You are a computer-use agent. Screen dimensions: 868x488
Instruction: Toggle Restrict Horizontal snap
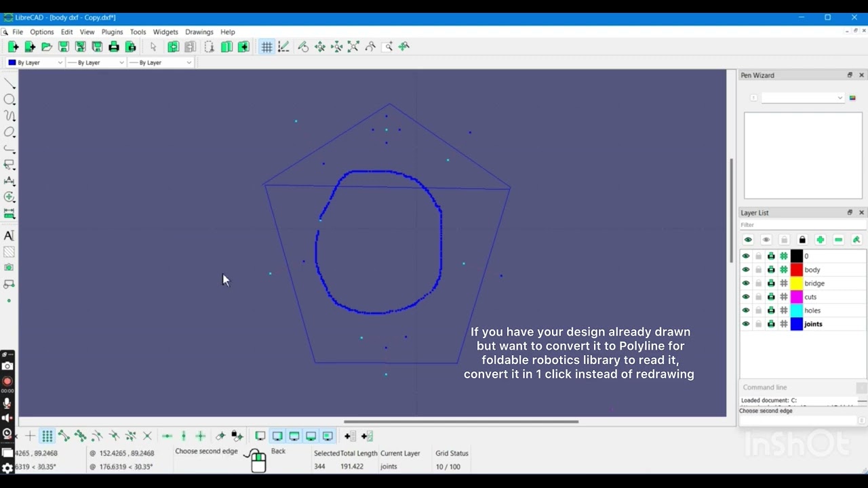[x=167, y=436]
